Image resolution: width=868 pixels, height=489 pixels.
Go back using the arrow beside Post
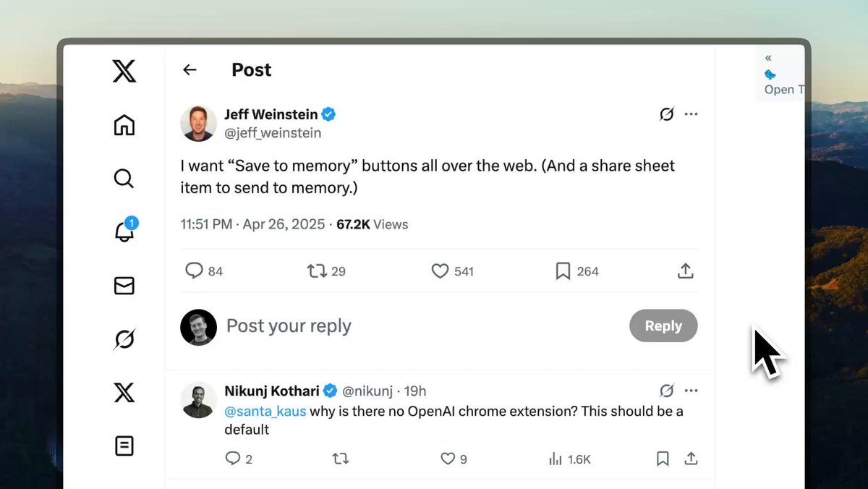click(x=190, y=69)
